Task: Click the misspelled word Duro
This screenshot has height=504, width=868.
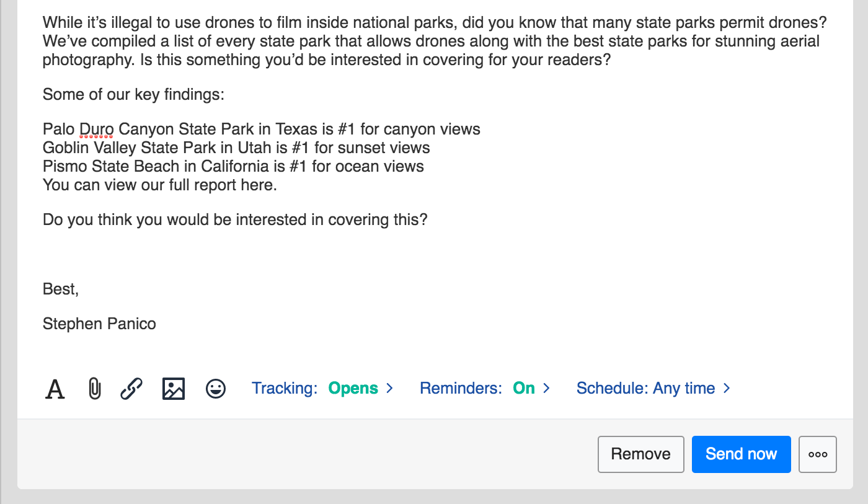Action: tap(96, 130)
